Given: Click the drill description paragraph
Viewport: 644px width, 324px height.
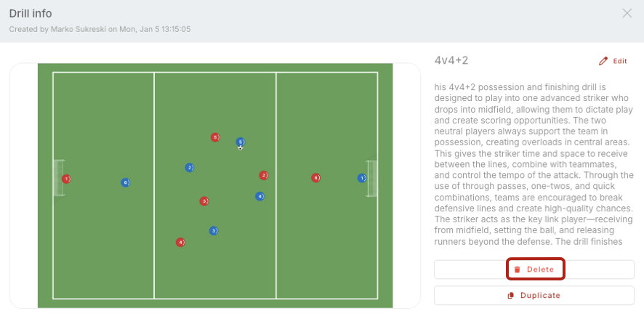Looking at the screenshot, I should tap(534, 164).
